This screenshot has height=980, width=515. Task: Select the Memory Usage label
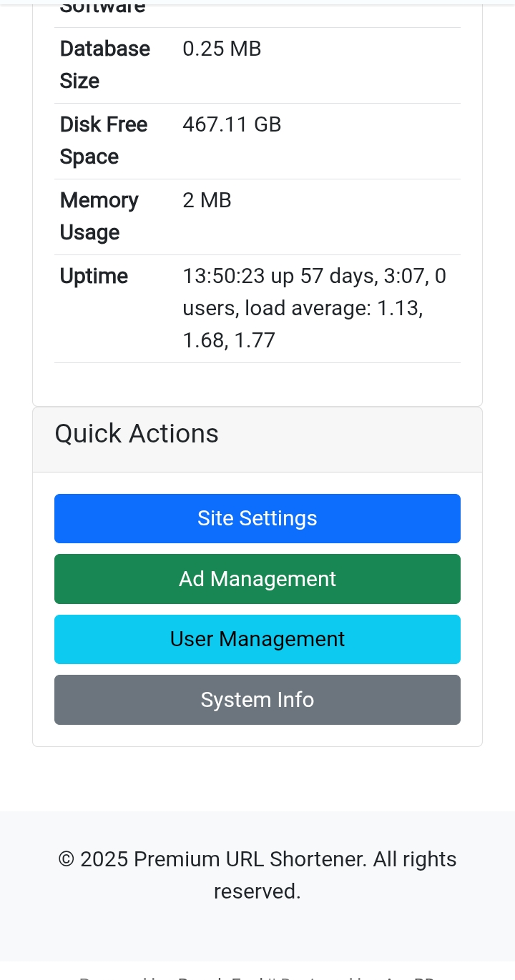point(99,216)
